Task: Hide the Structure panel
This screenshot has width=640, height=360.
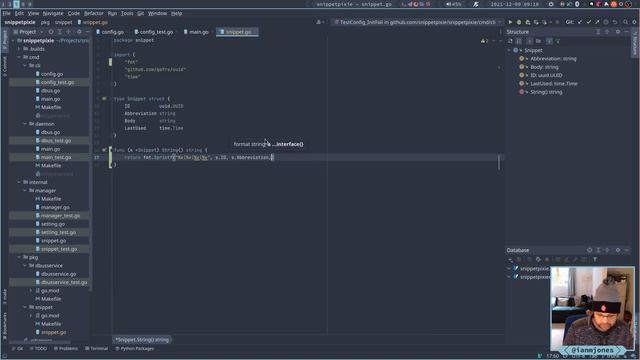Action: (627, 32)
